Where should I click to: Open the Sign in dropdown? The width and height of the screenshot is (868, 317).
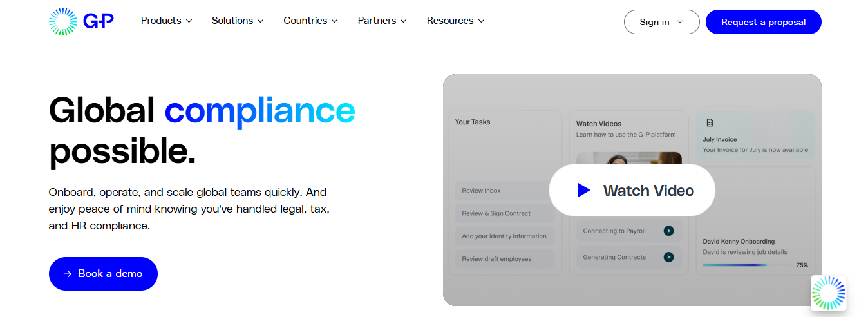661,22
